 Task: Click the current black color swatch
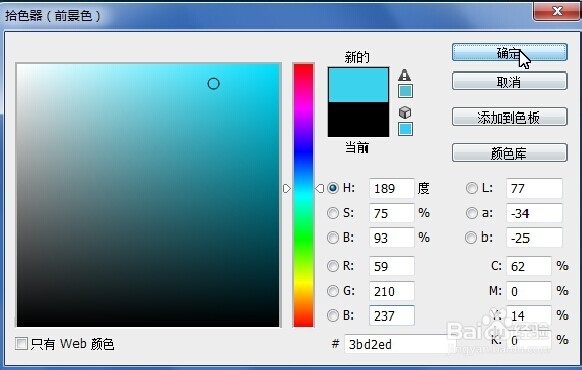(x=358, y=119)
